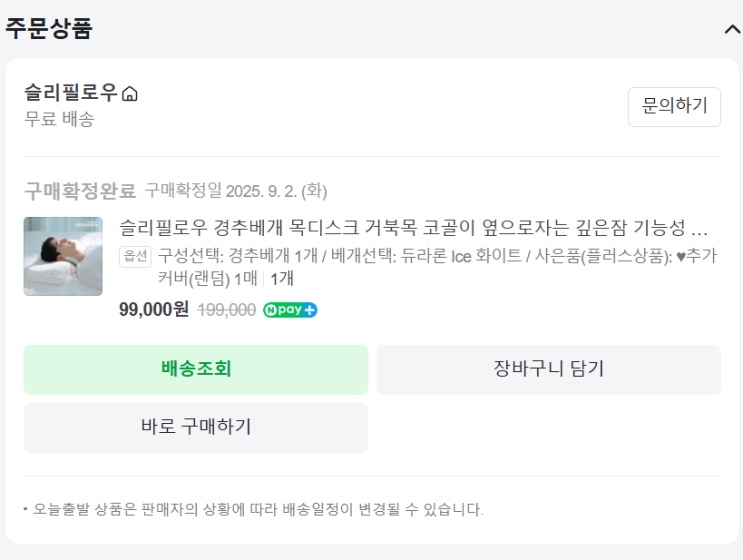Open the 슬리필로우 store name link
Viewport: 743px width, 560px height.
[x=71, y=93]
